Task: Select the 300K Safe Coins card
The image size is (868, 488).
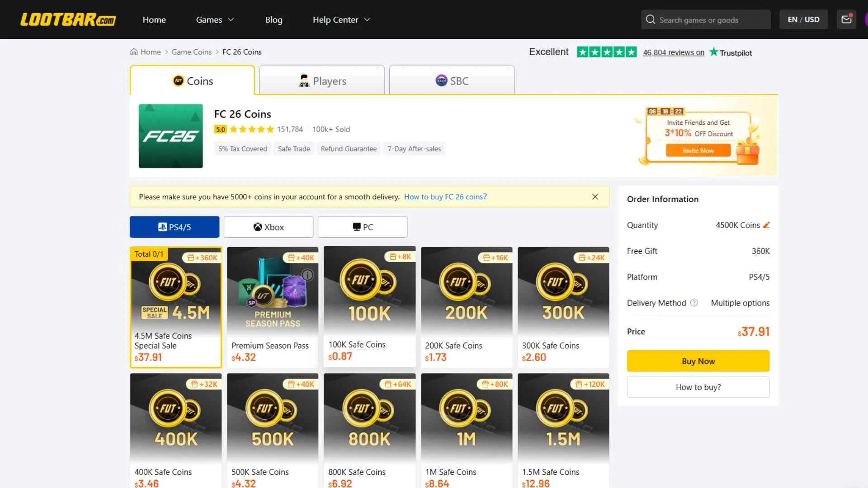Action: coord(563,307)
